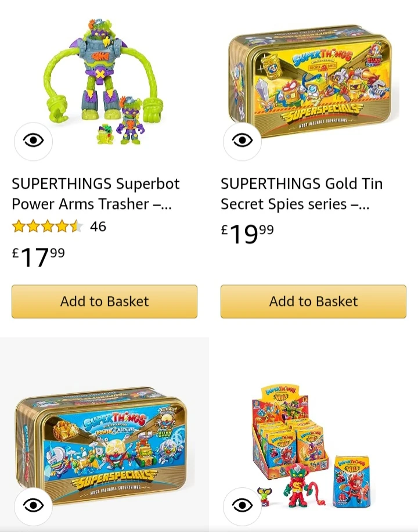This screenshot has width=418, height=532.
Task: Open the SUPERTHINGS Gold Tin Secret Spies title
Action: click(301, 194)
